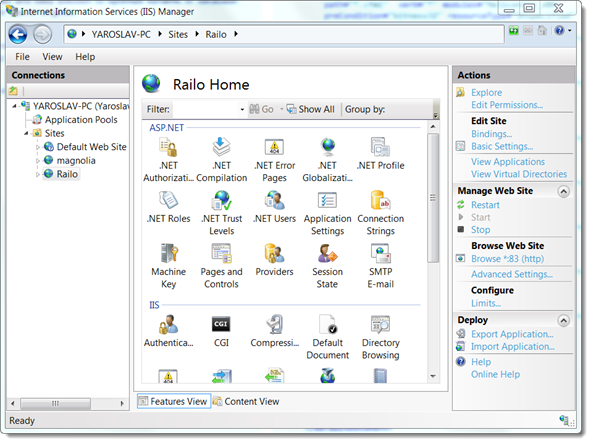The width and height of the screenshot is (591, 443).
Task: Open .NET Users feature
Action: coord(274,207)
